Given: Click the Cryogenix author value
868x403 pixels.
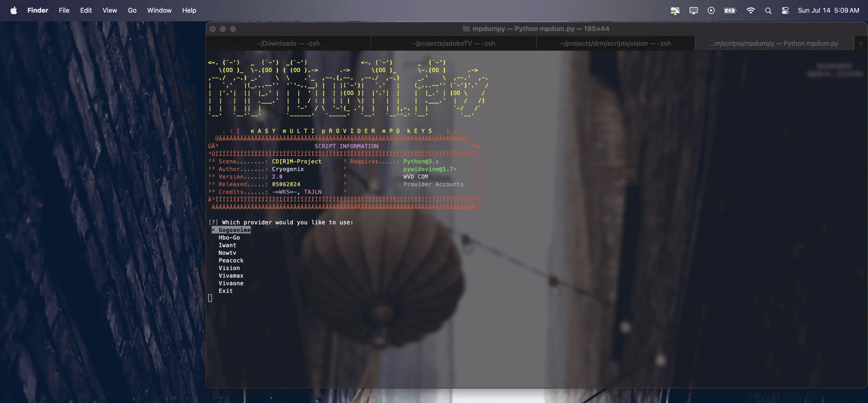Looking at the screenshot, I should [x=288, y=169].
